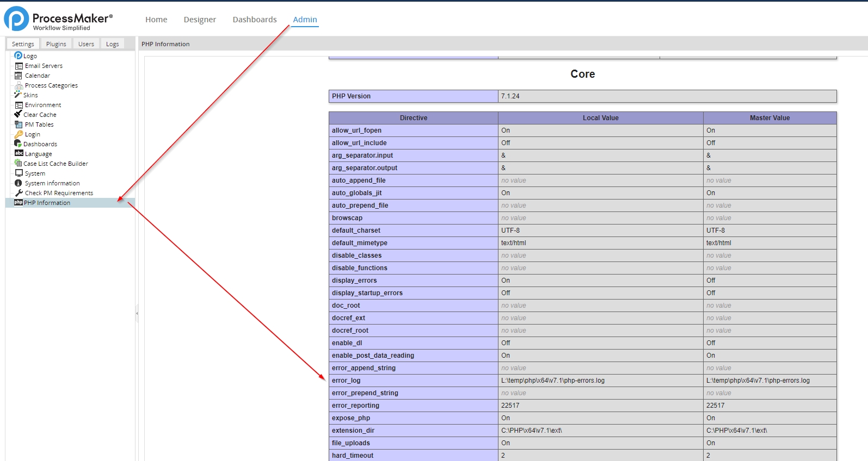868x461 pixels.
Task: Click the default_charset directive
Action: (356, 230)
